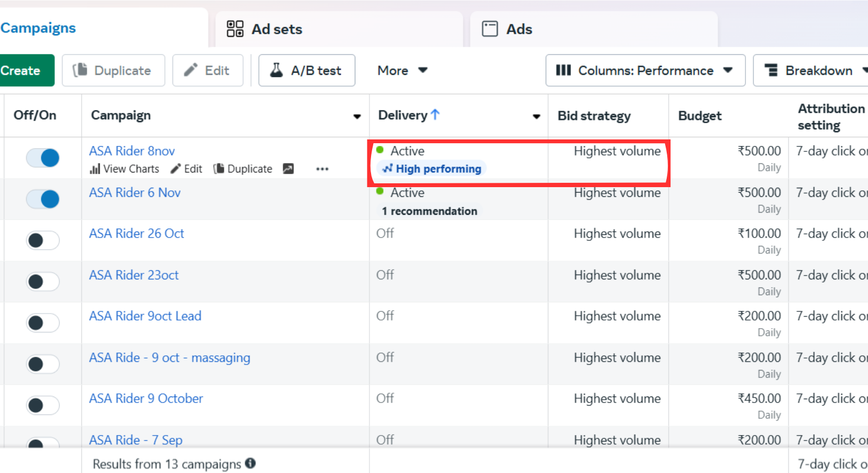Click the info icon next to Results from 13 campaigns
Image resolution: width=868 pixels, height=473 pixels.
[250, 463]
